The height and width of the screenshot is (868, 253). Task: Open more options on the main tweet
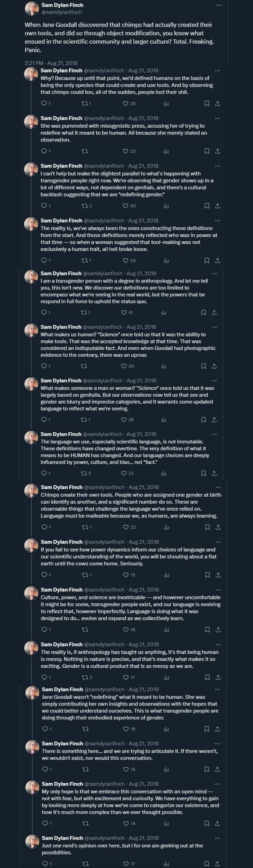point(219,5)
